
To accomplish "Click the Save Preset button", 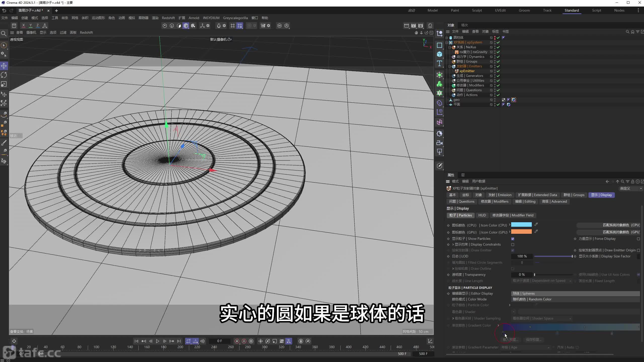I will [533, 340].
